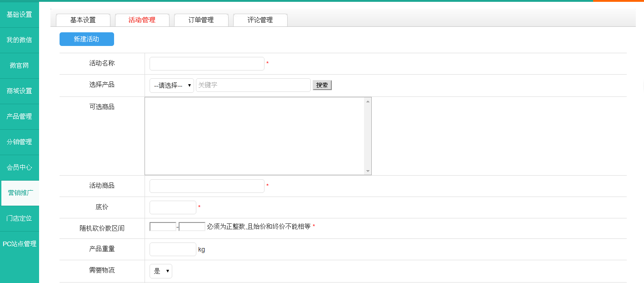
Task: Select 我的微信 in the sidebar
Action: coord(19,40)
